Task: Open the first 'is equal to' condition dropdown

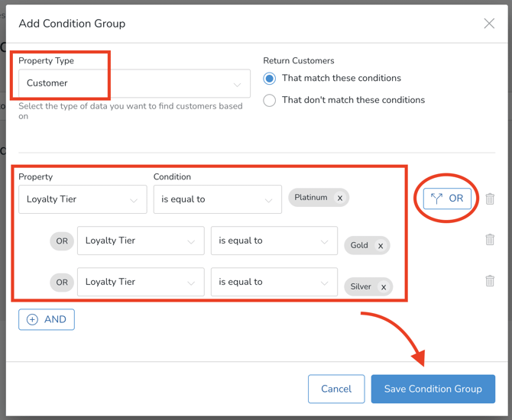Action: click(x=217, y=199)
